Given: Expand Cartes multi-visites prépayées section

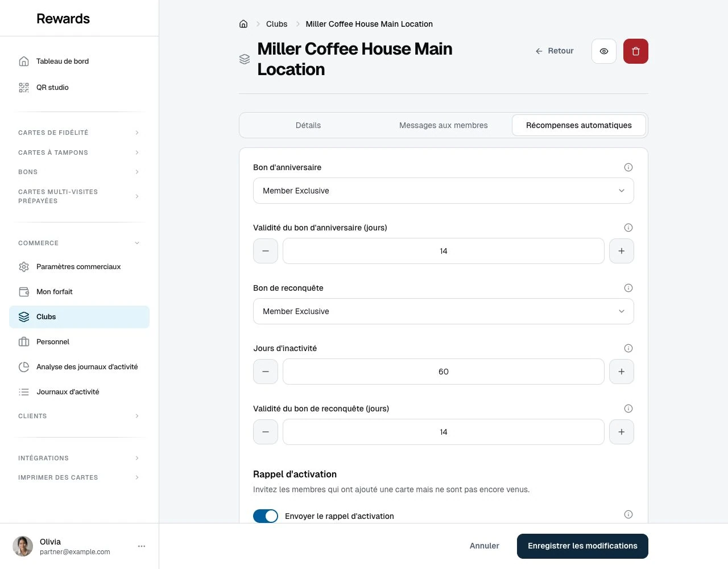Looking at the screenshot, I should [x=79, y=196].
